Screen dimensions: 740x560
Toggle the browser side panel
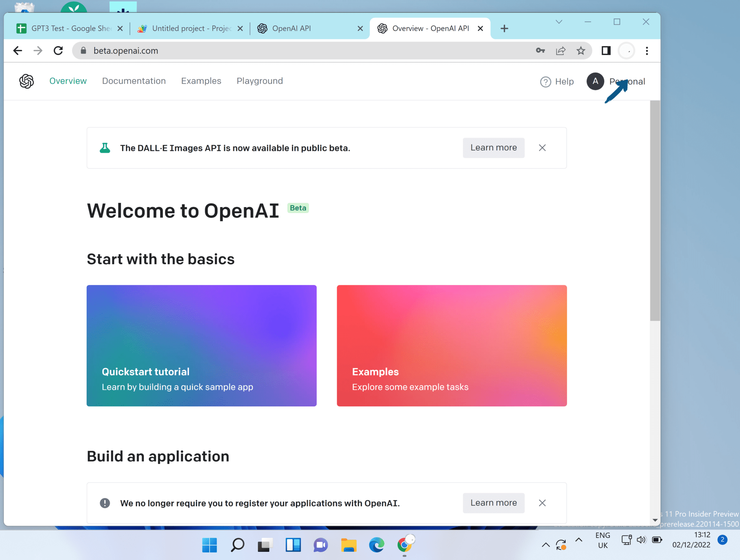pos(606,51)
